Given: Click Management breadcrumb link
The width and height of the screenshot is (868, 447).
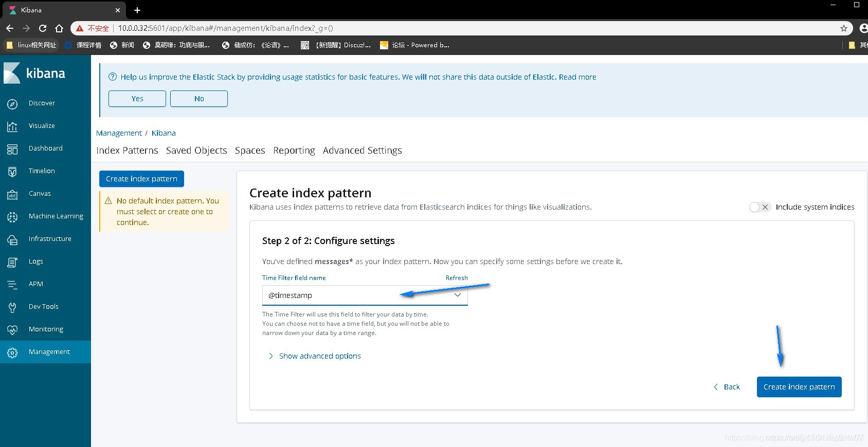Looking at the screenshot, I should tap(119, 133).
